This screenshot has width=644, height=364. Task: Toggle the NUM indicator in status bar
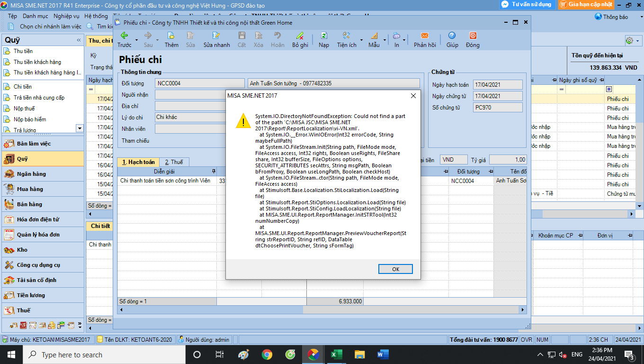543,340
